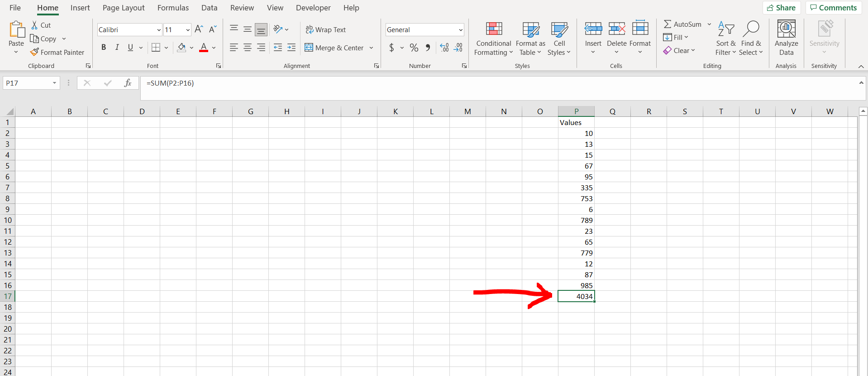Open the Clear dropdown
Screen dimensions: 868x376
point(679,51)
